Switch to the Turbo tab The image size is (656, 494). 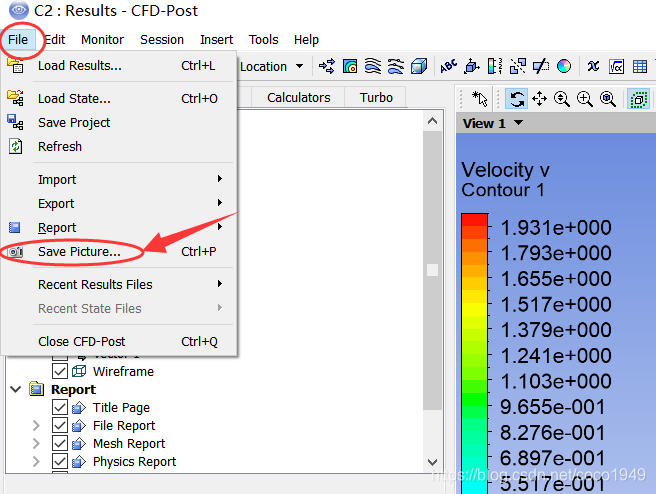pos(376,97)
